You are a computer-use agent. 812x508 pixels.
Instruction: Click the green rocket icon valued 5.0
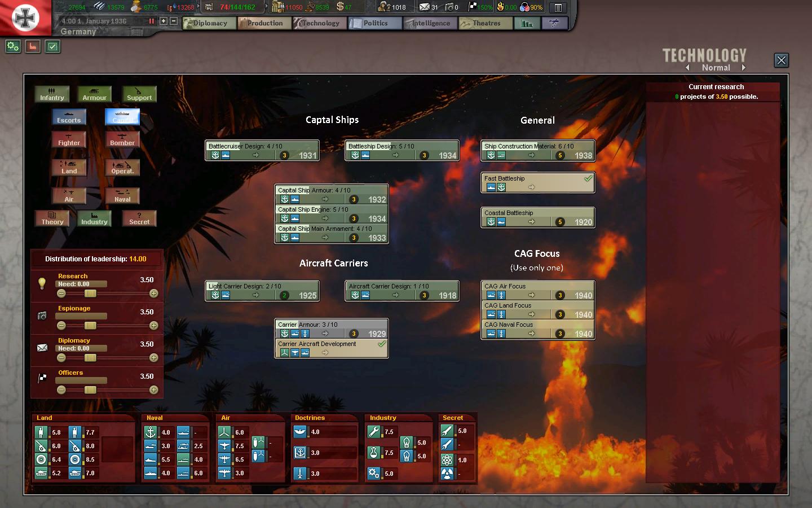447,431
